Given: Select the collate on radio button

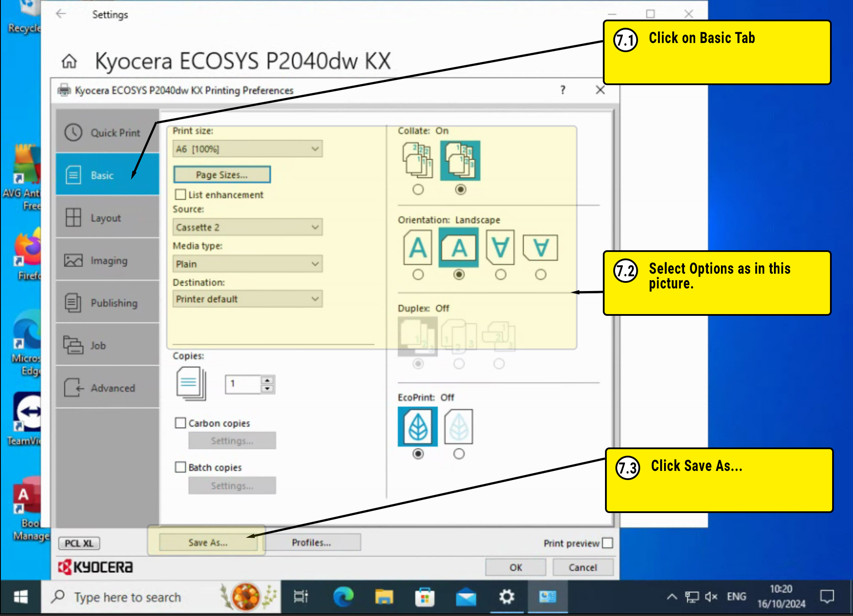Looking at the screenshot, I should click(460, 189).
